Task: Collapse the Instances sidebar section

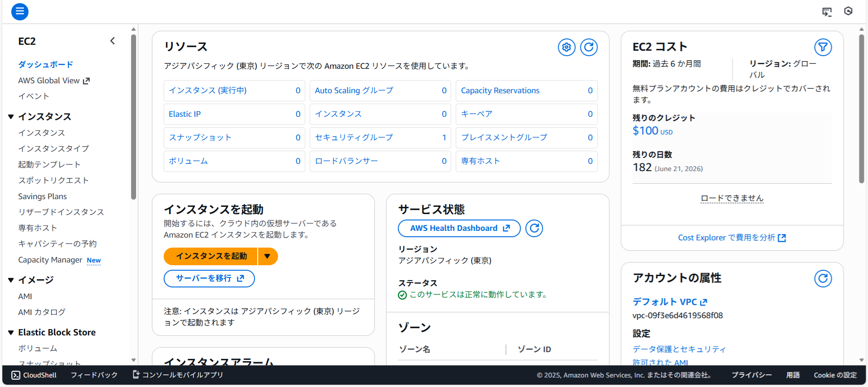Action: click(x=11, y=117)
